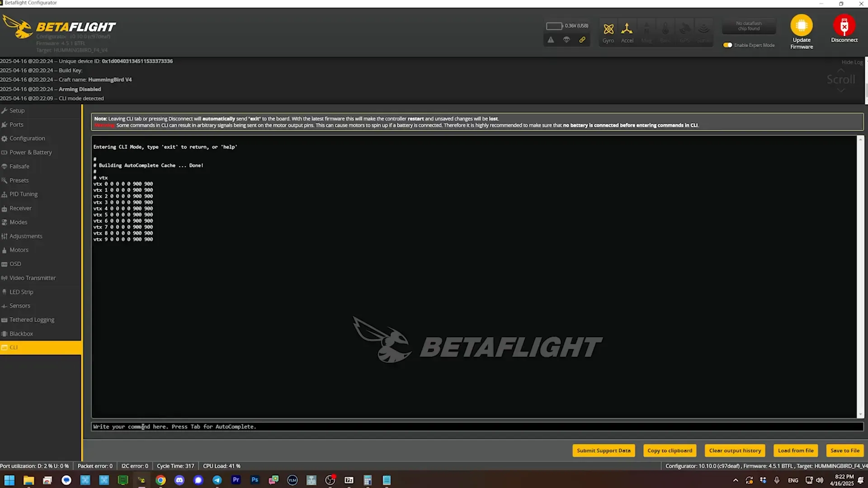Click the Submit Support Data button
The width and height of the screenshot is (868, 488).
pos(604,450)
